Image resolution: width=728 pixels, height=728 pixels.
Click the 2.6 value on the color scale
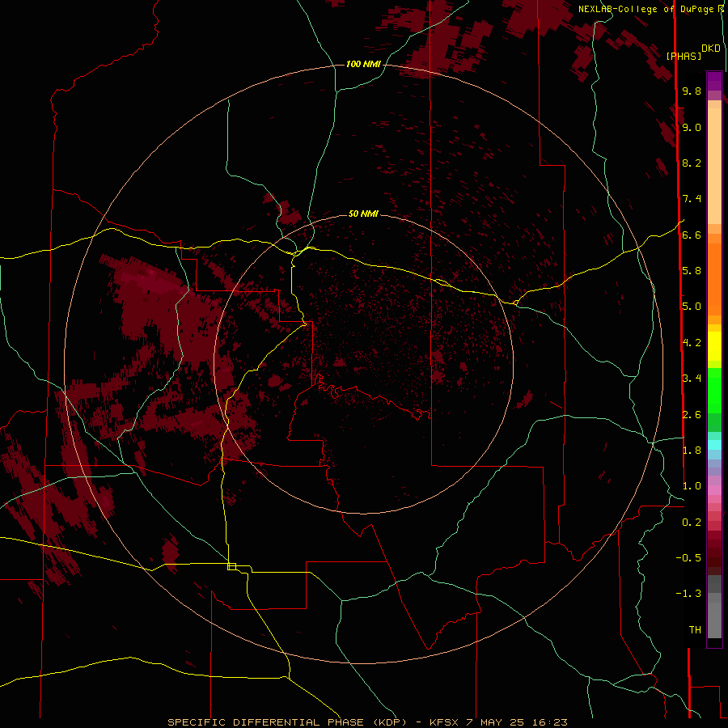coord(692,415)
